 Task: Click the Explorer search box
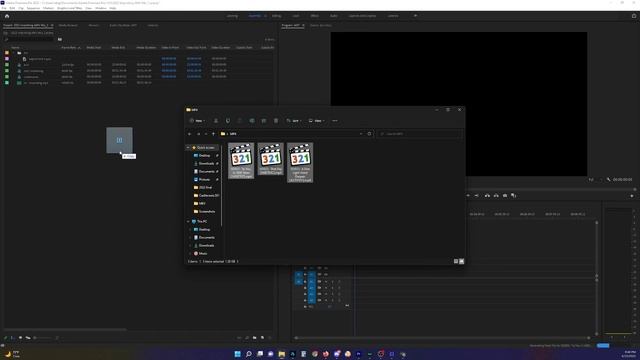(x=420, y=134)
